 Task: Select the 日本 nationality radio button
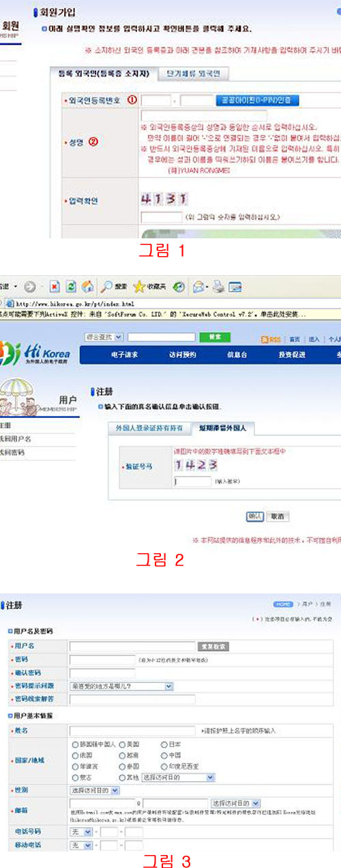coord(165,744)
